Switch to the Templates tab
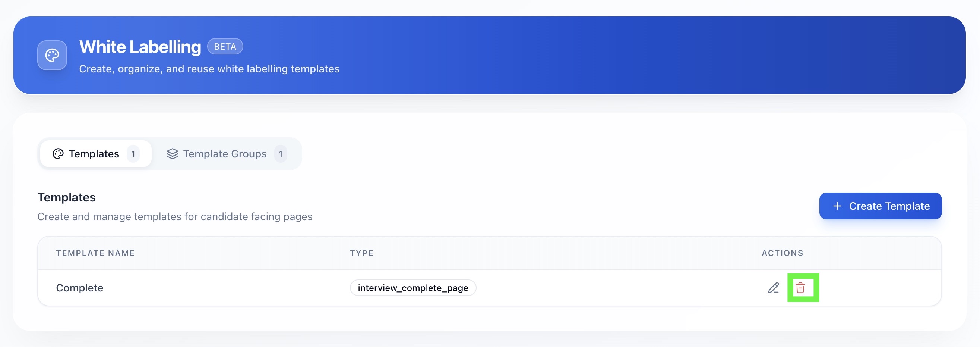Viewport: 980px width, 347px height. 94,154
